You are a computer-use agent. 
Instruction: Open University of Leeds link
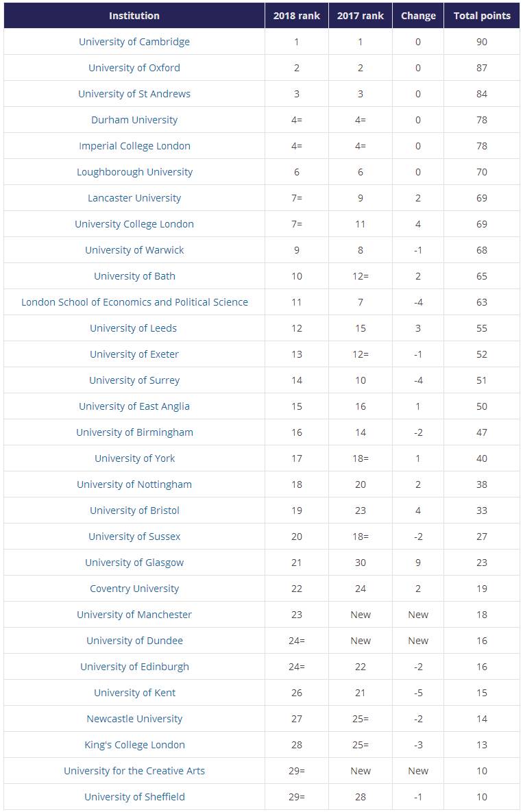coord(133,328)
